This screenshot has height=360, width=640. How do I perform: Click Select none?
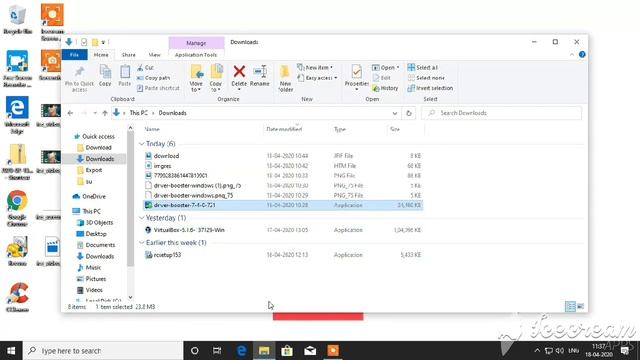[426, 78]
